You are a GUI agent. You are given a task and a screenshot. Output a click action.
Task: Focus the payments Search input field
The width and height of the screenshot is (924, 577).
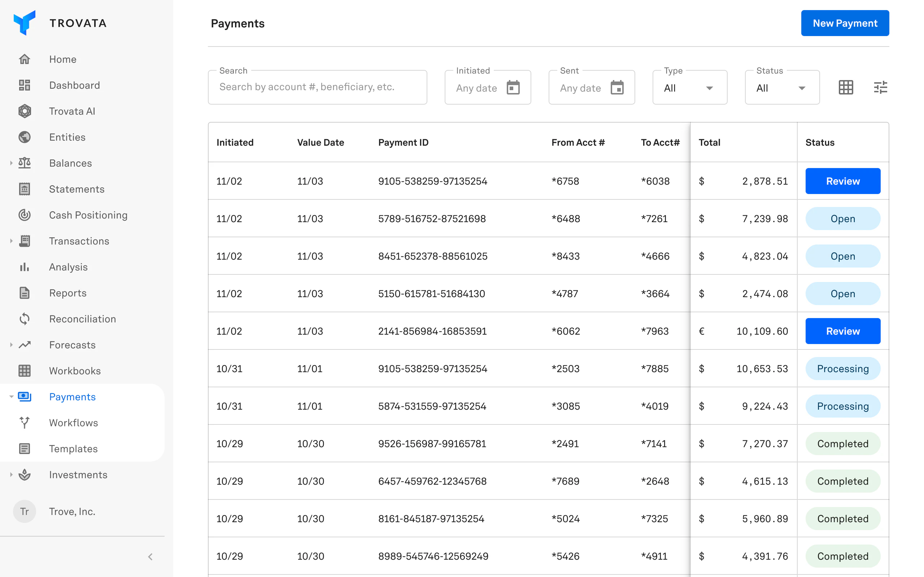coord(317,87)
